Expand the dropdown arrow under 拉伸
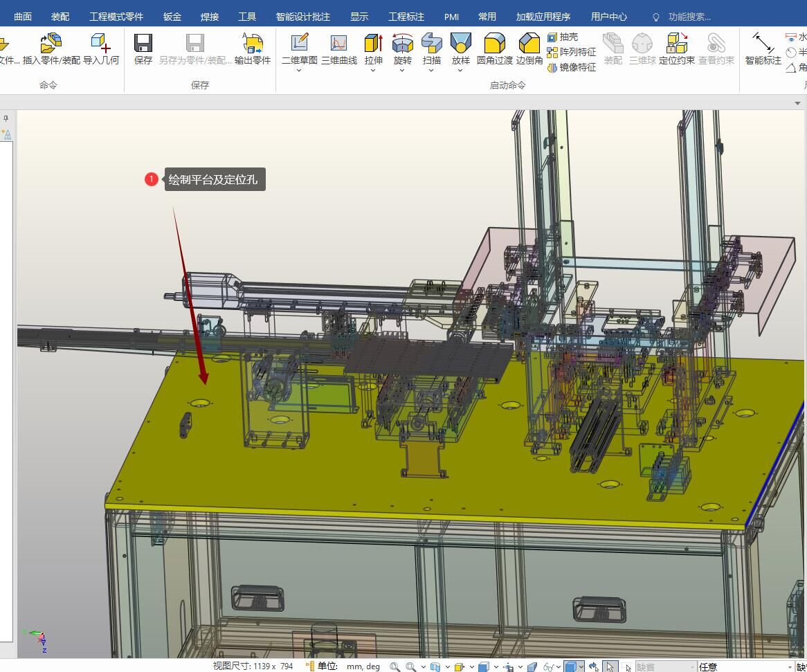807x672 pixels. [373, 71]
